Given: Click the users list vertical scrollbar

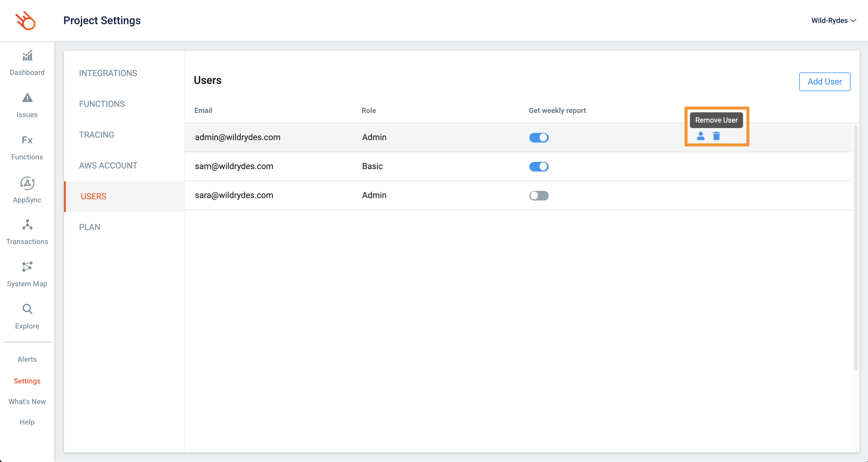Looking at the screenshot, I should (855, 248).
